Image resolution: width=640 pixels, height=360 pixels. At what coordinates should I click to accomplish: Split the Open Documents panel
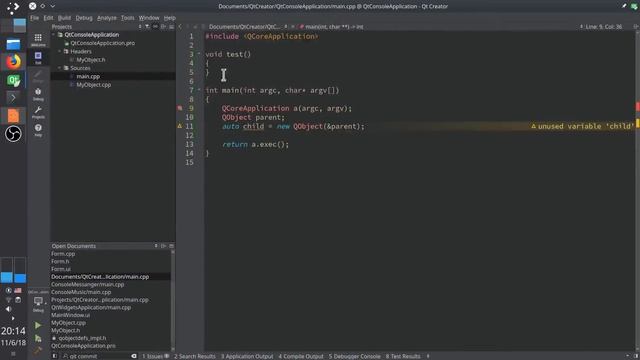pyautogui.click(x=163, y=246)
